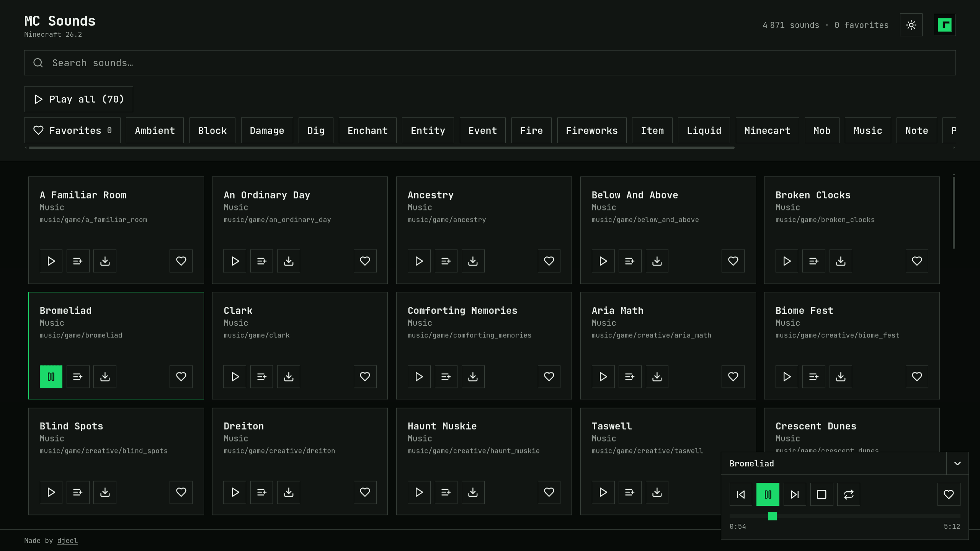Filter by Favorites category
The image size is (980, 551).
72,130
